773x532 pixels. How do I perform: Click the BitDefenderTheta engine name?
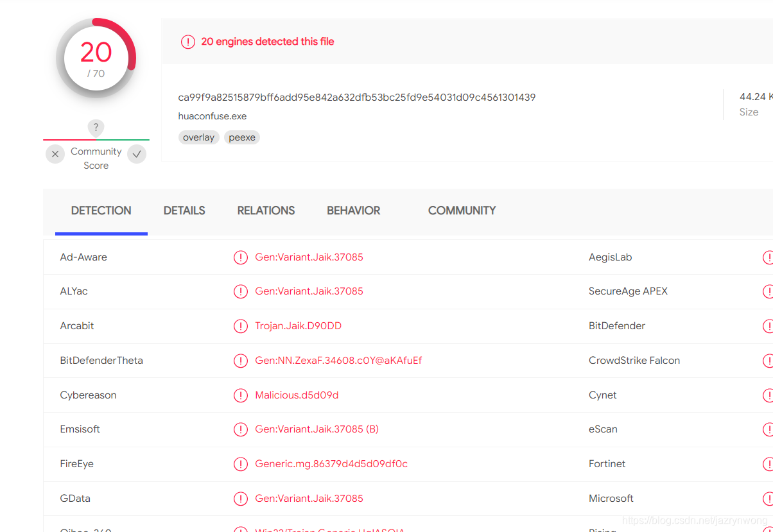click(101, 361)
